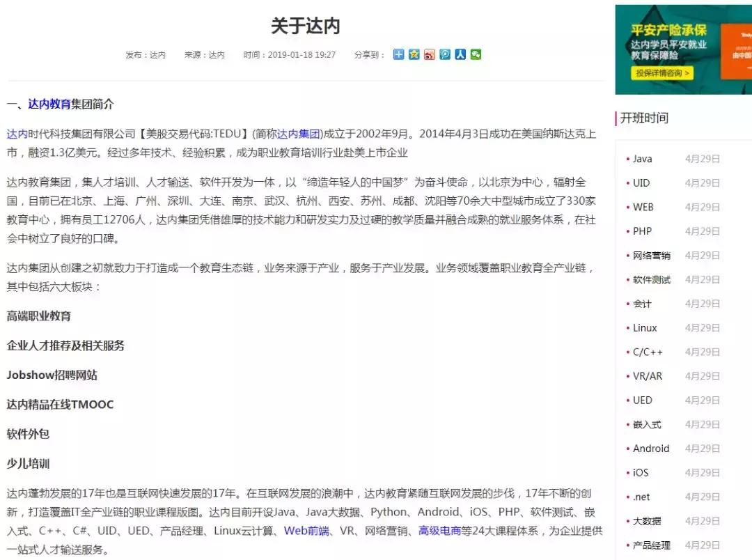Share the article via the WeChat icon
Viewport: 752px width, 560px height.
click(x=476, y=54)
